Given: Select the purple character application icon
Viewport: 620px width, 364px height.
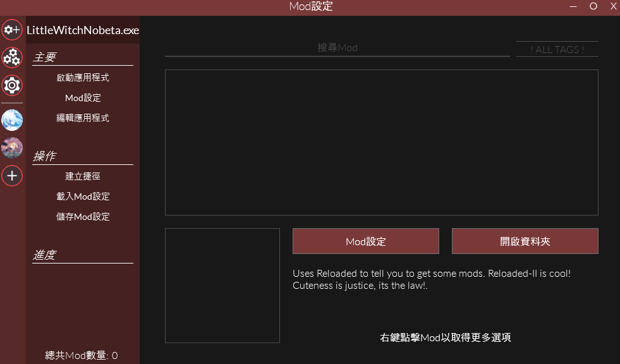Looking at the screenshot, I should click(x=12, y=148).
